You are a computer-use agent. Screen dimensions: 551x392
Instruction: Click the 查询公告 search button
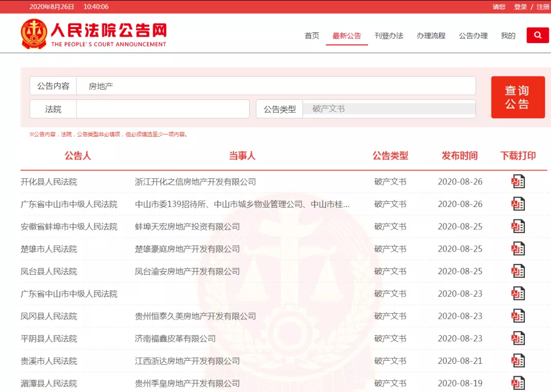click(518, 97)
